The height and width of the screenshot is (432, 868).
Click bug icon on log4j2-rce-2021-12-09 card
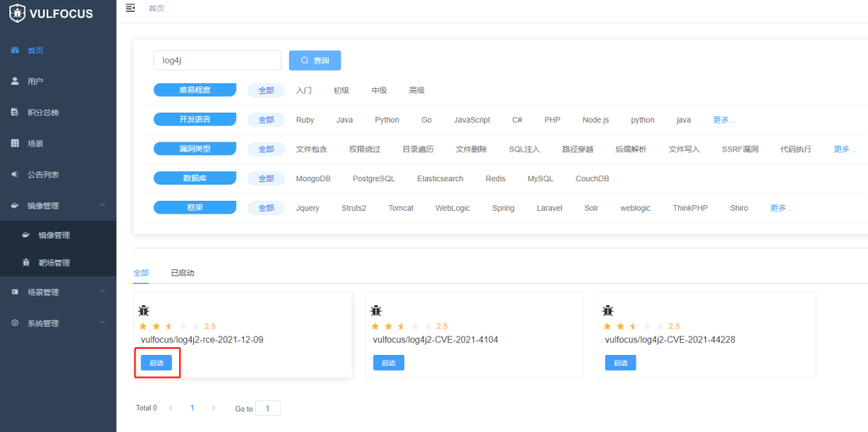[x=144, y=311]
